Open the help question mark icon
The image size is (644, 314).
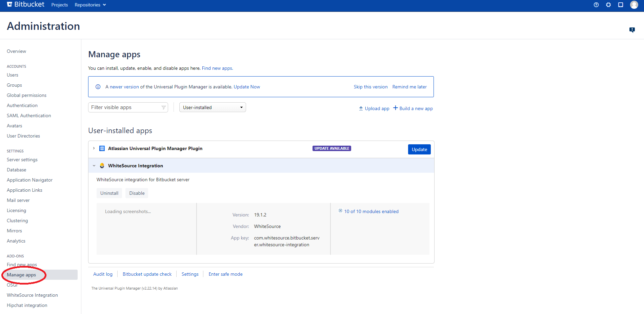coord(596,5)
